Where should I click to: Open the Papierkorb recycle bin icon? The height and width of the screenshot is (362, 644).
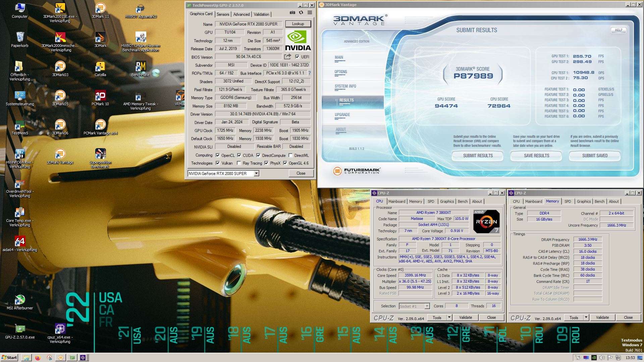20,40
